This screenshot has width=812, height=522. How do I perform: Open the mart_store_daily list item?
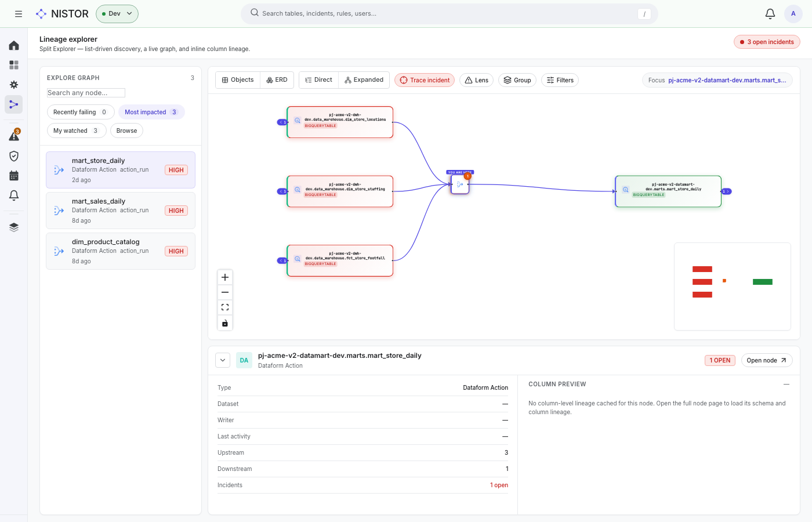click(x=121, y=170)
